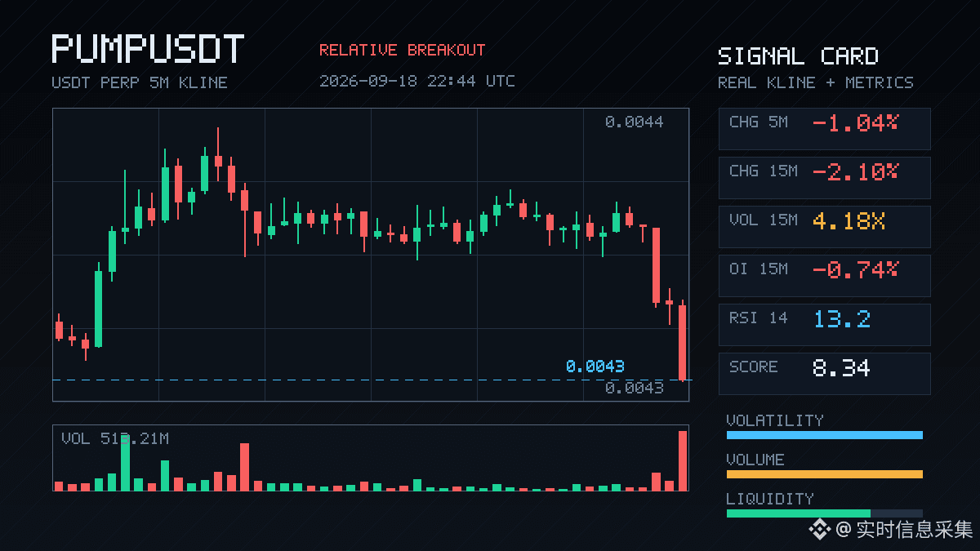
Task: Click the Binance logo watermark icon
Action: (820, 530)
